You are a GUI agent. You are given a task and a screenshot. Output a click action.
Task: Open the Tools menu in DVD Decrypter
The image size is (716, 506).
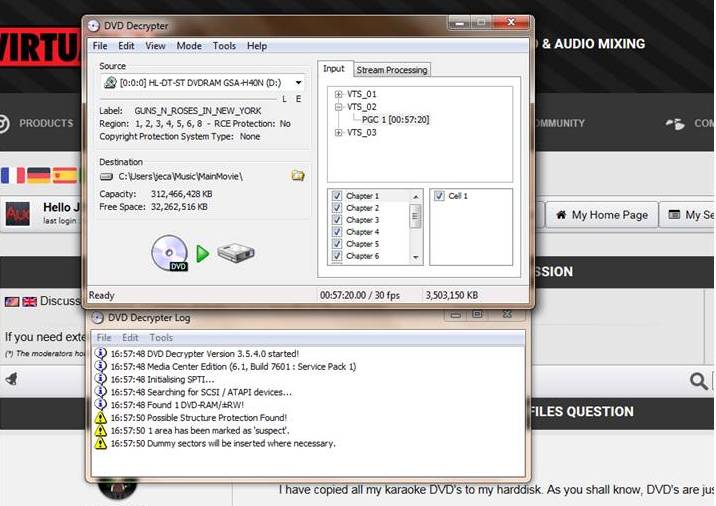coord(224,46)
